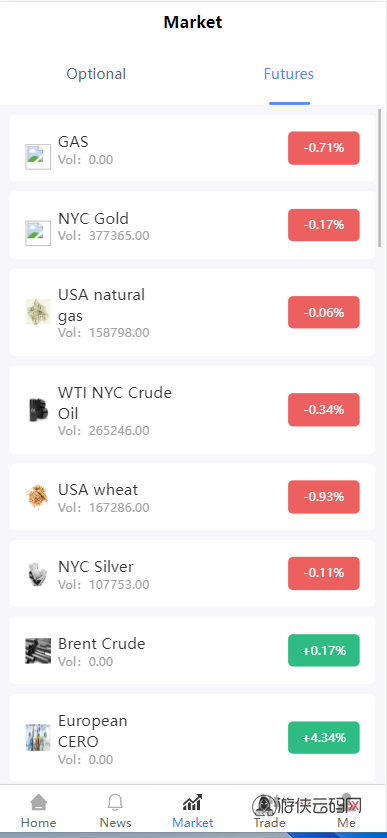Click the GAS broken image icon
Image resolution: width=387 pixels, height=838 pixels.
[38, 157]
